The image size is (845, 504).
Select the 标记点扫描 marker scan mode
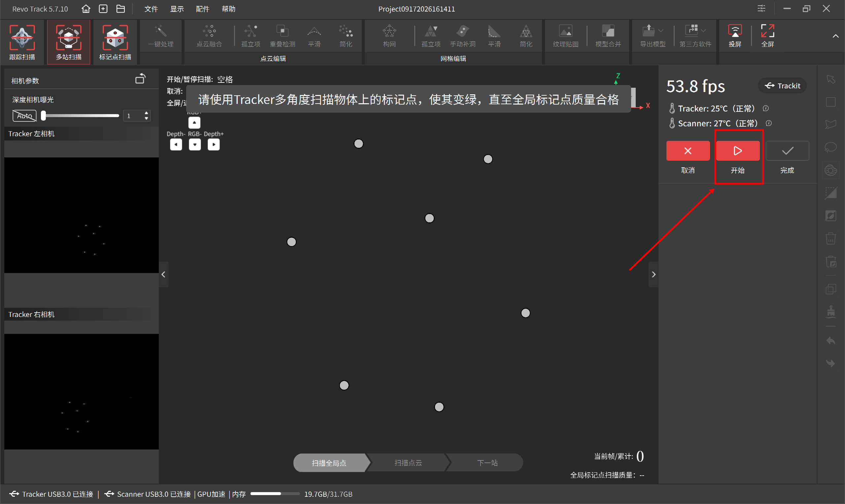coord(115,42)
